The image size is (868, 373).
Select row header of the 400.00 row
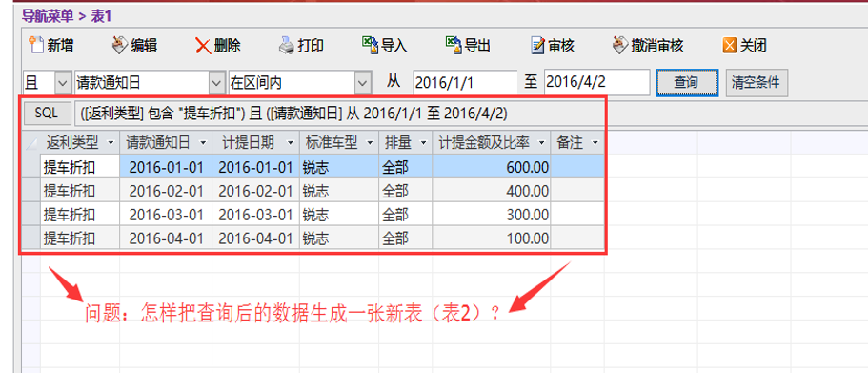[32, 190]
